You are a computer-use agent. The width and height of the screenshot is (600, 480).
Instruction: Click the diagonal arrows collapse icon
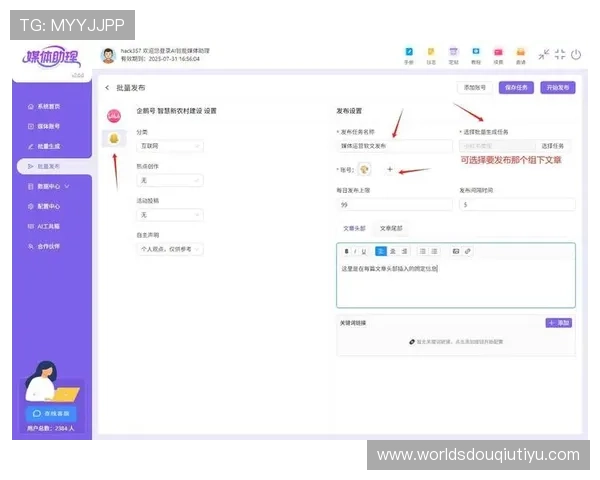(543, 54)
